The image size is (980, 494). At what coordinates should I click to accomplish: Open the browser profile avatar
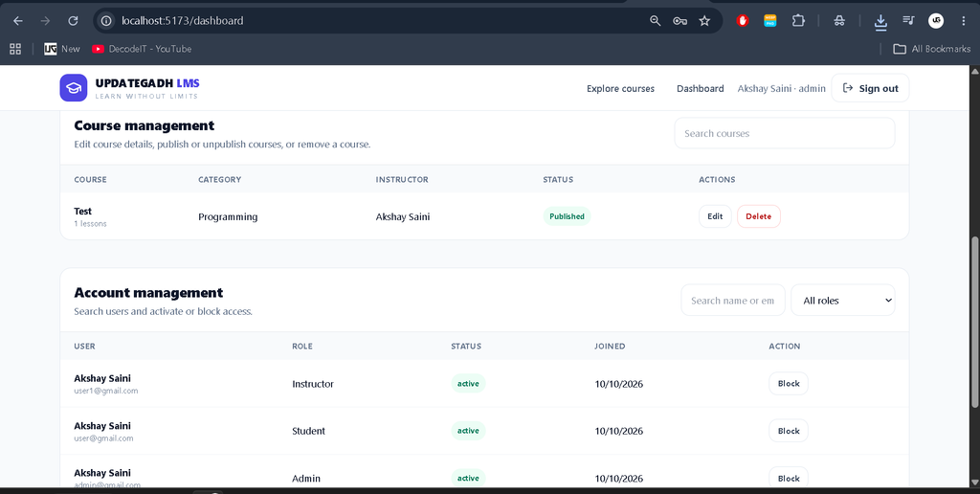click(936, 21)
